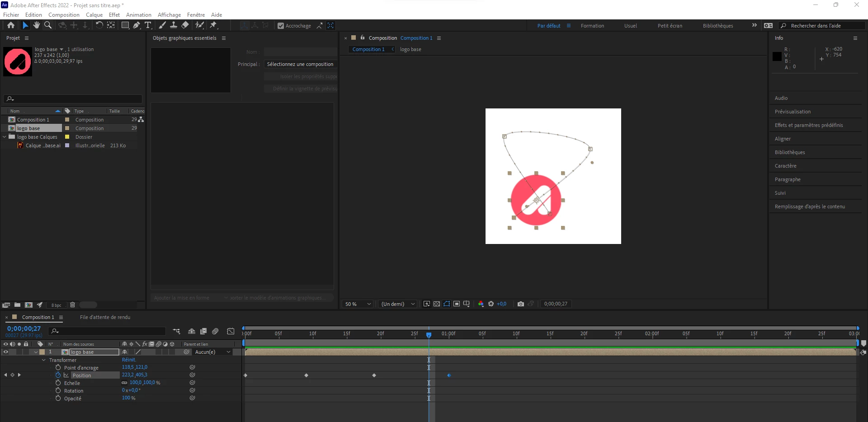
Task: Collapse the Transformer property group
Action: pos(44,360)
